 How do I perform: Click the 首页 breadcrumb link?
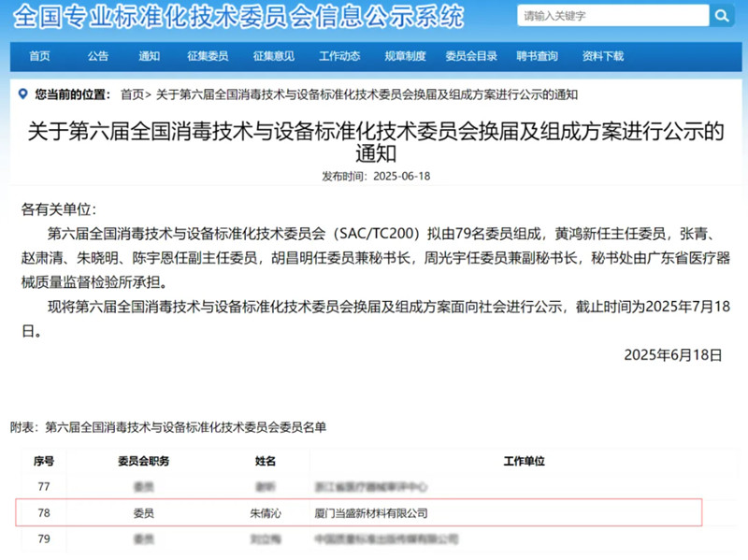[133, 94]
